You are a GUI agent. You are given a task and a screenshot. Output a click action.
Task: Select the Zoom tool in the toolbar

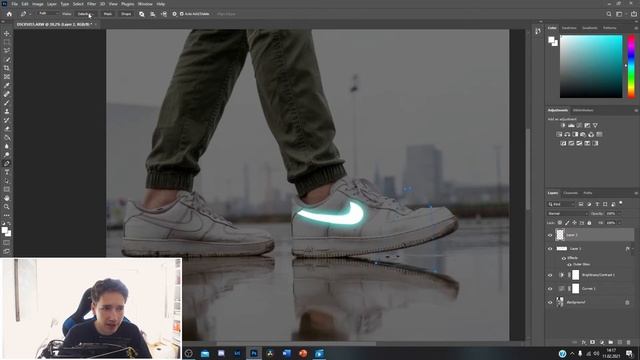[7, 207]
